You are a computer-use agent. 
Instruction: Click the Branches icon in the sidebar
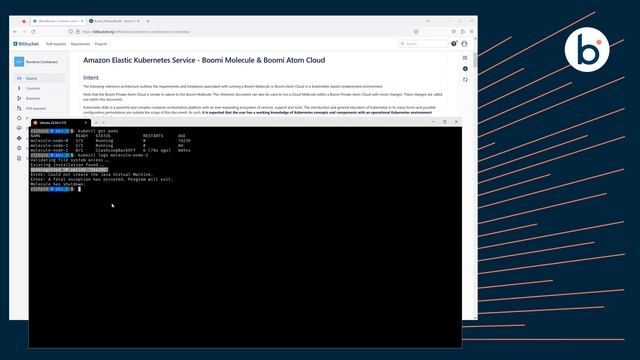19,98
